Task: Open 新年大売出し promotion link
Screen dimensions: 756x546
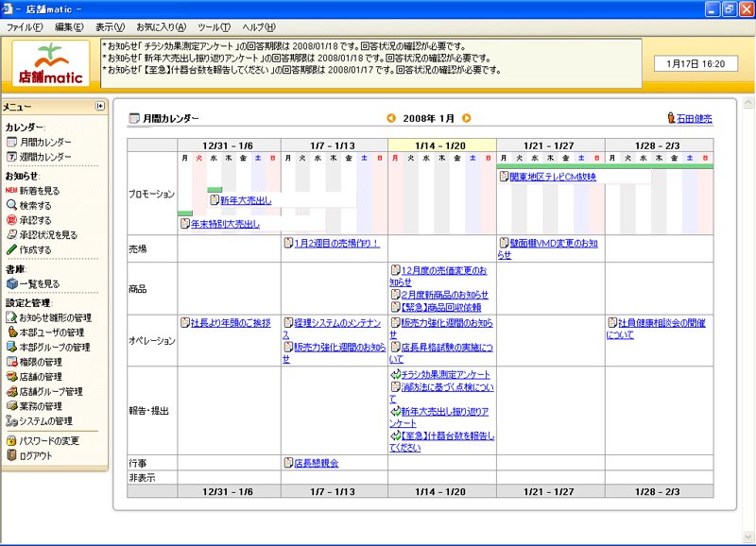Action: point(246,200)
